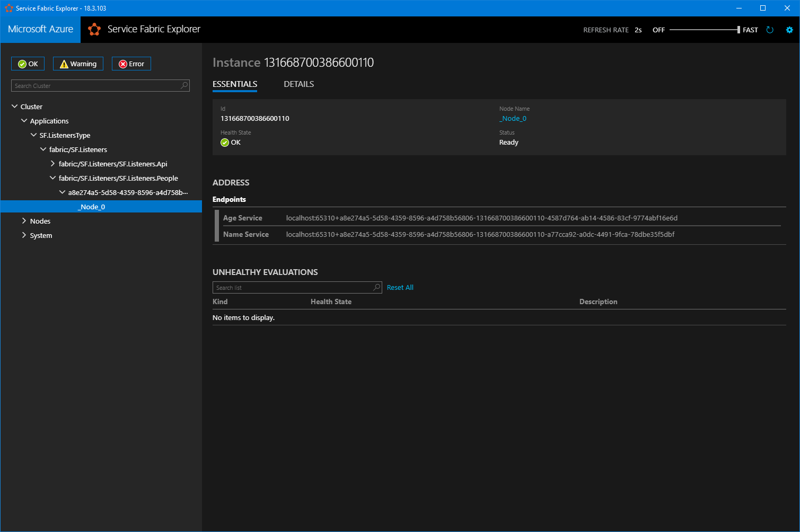Switch to the ESSENTIALS tab
This screenshot has height=532, width=800.
tap(235, 84)
